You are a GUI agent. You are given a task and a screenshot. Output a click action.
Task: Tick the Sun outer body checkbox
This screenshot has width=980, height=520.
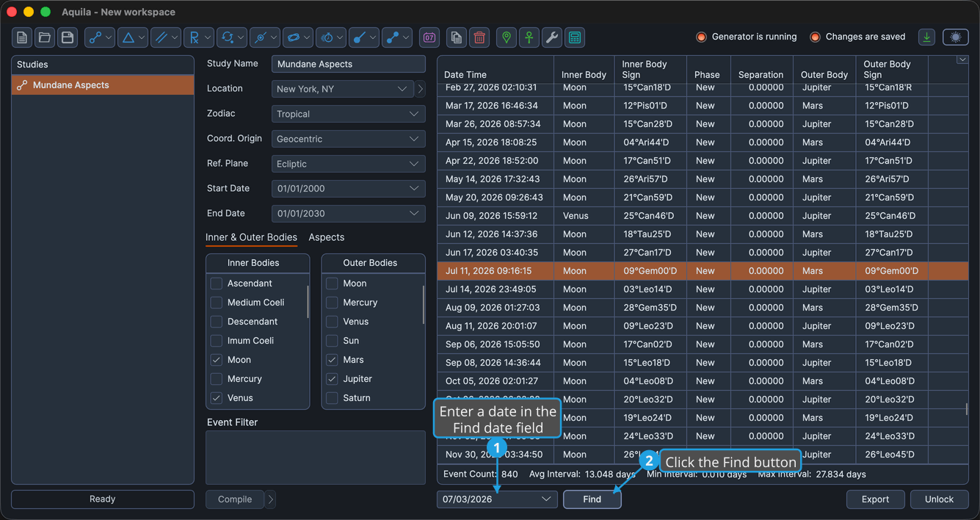click(x=332, y=341)
